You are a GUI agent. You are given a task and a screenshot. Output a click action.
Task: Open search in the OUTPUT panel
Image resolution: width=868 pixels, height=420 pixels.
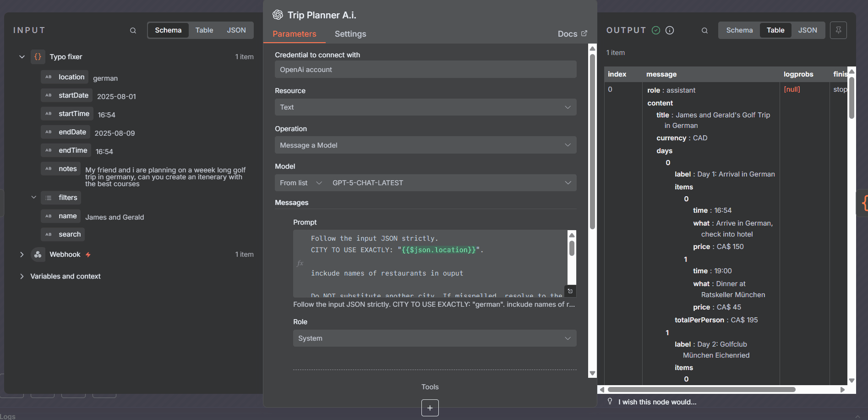point(704,30)
